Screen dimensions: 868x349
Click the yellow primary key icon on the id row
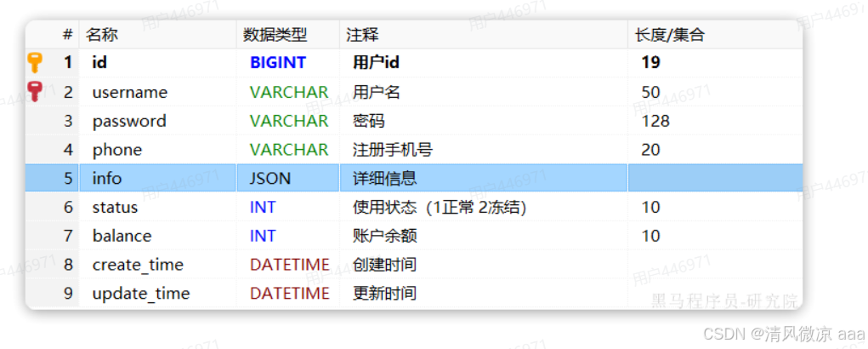[x=35, y=63]
